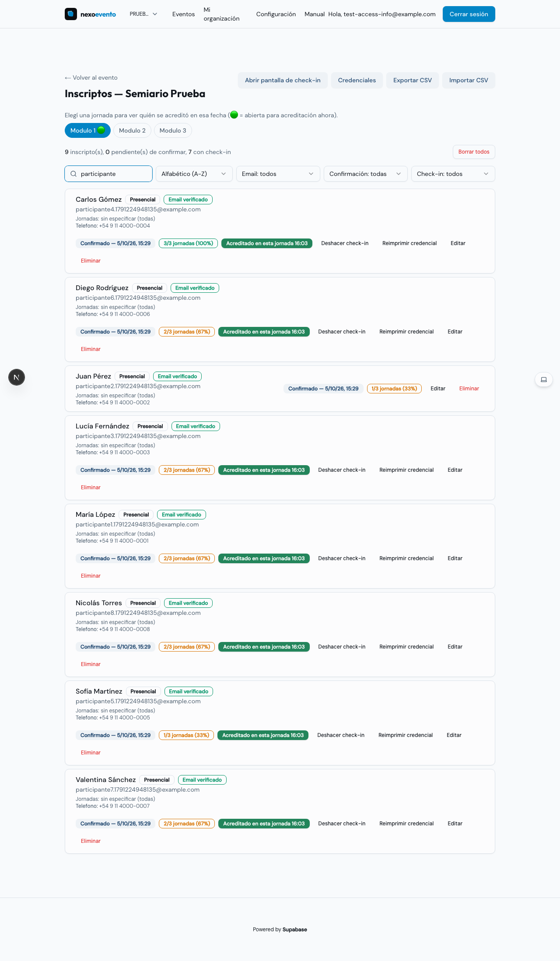Screen dimensions: 560x961
Task: Click Diego Rodríguez's Email verificado badge
Action: (195, 288)
